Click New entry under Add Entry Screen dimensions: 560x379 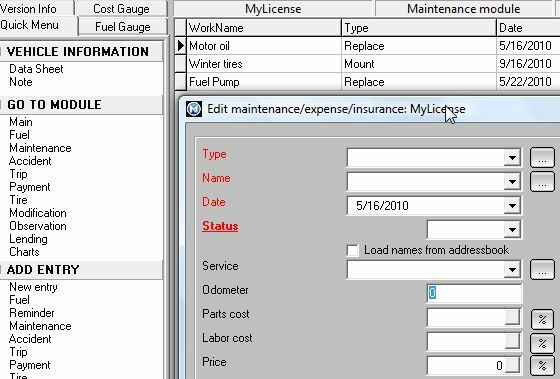coord(33,287)
